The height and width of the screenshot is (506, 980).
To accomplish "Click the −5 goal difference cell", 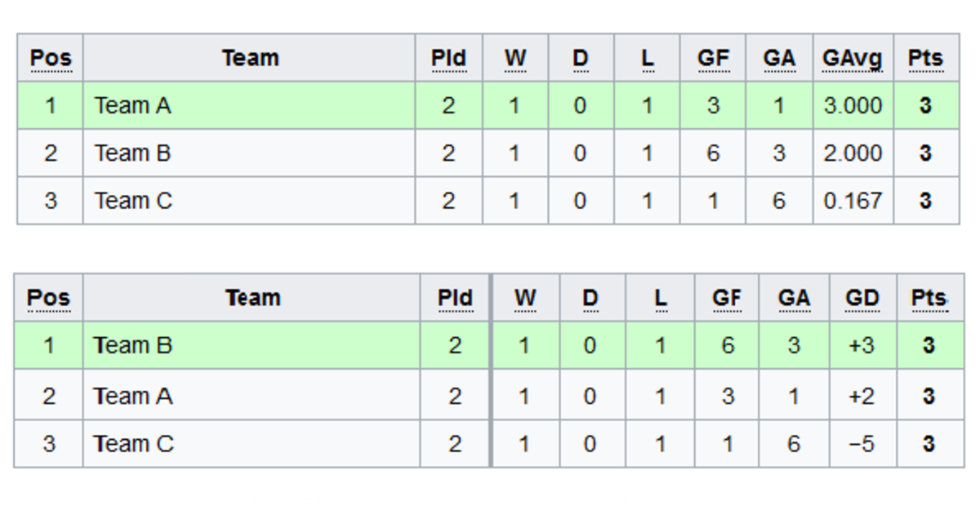I will (862, 444).
